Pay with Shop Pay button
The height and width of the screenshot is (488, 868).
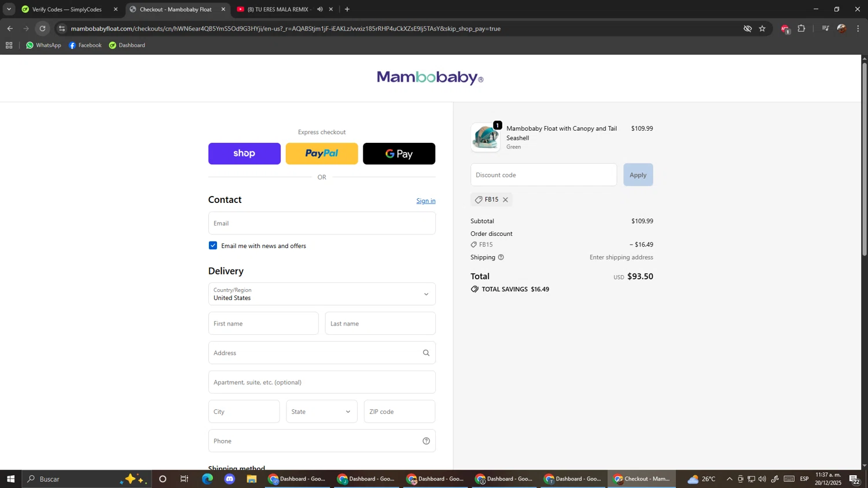244,154
